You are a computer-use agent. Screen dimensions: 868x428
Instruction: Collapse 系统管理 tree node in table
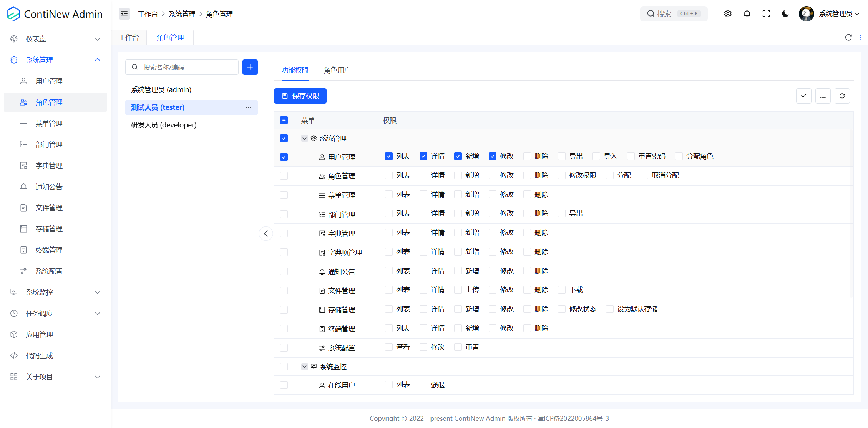(x=304, y=138)
